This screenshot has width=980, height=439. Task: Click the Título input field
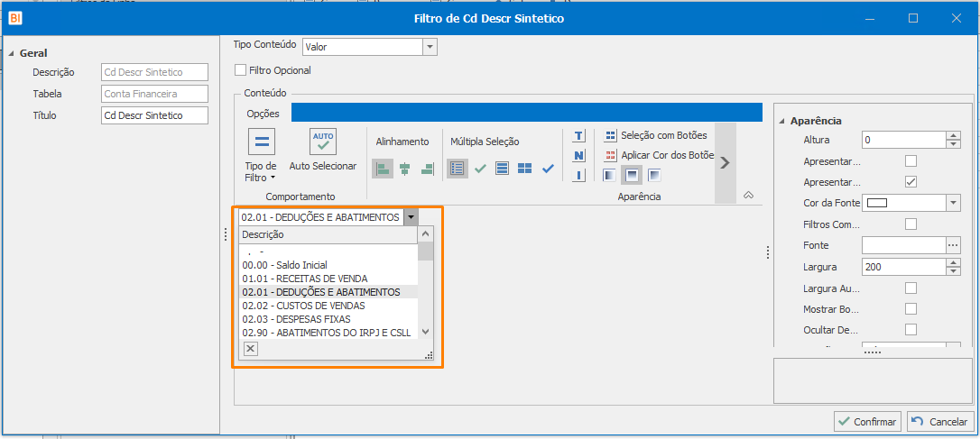(x=154, y=115)
